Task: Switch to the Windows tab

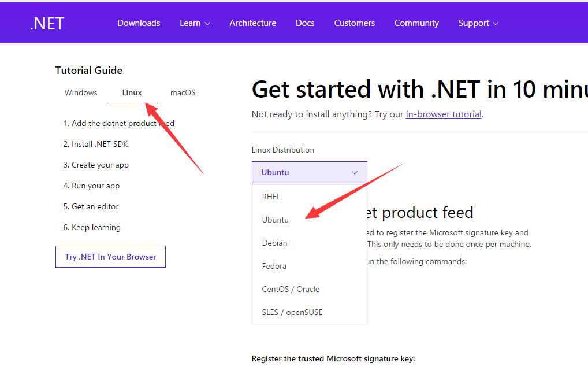Action: pos(81,92)
